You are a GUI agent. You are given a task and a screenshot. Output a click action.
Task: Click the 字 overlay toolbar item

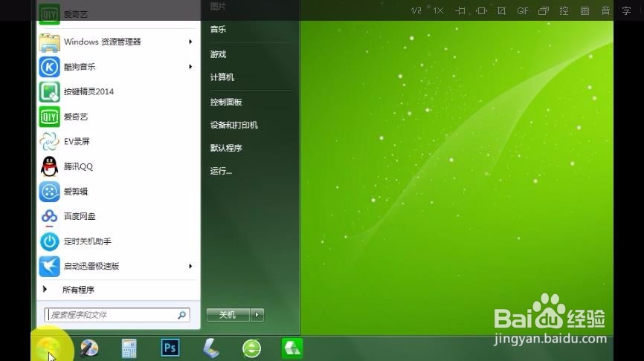click(626, 10)
